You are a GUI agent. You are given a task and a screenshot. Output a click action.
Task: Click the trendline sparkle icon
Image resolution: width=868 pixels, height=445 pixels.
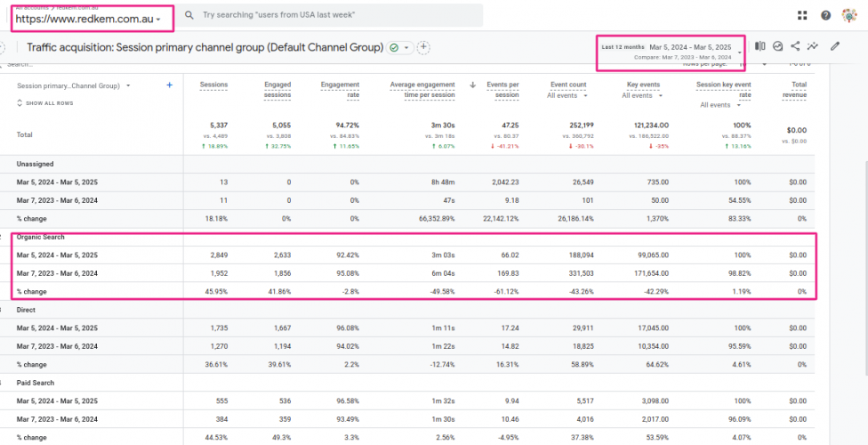click(x=813, y=46)
